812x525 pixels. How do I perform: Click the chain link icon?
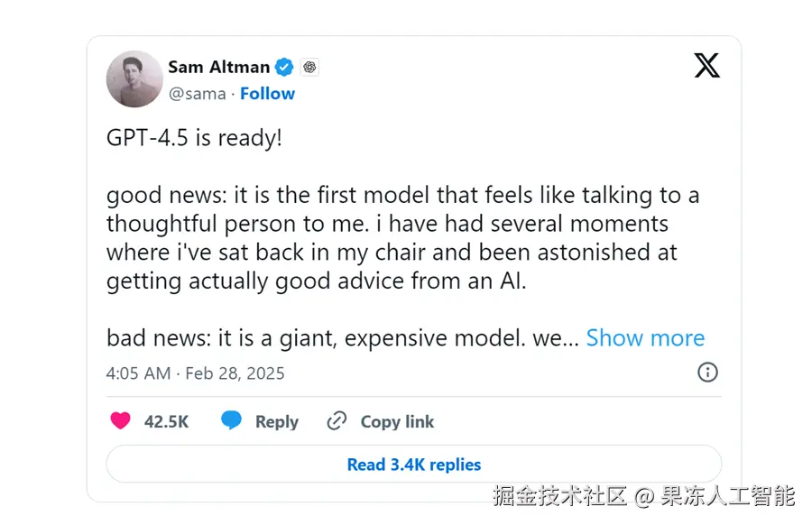(337, 421)
